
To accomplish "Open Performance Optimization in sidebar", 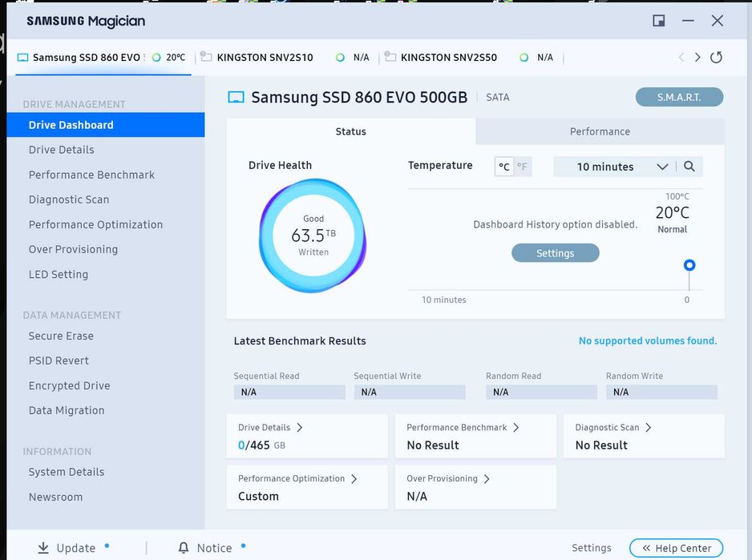I will [x=96, y=224].
